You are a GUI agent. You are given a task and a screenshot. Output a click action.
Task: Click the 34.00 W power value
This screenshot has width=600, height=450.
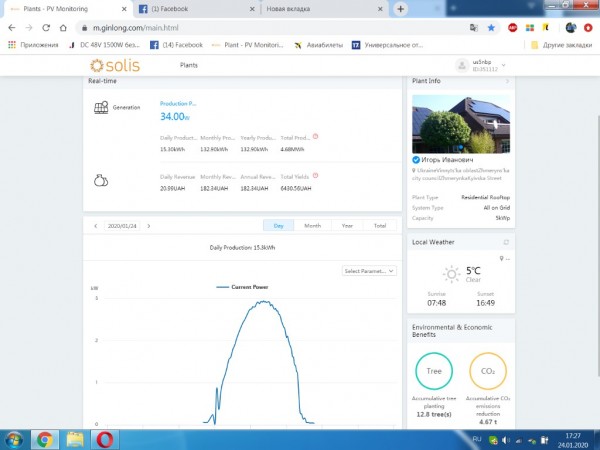(x=175, y=116)
